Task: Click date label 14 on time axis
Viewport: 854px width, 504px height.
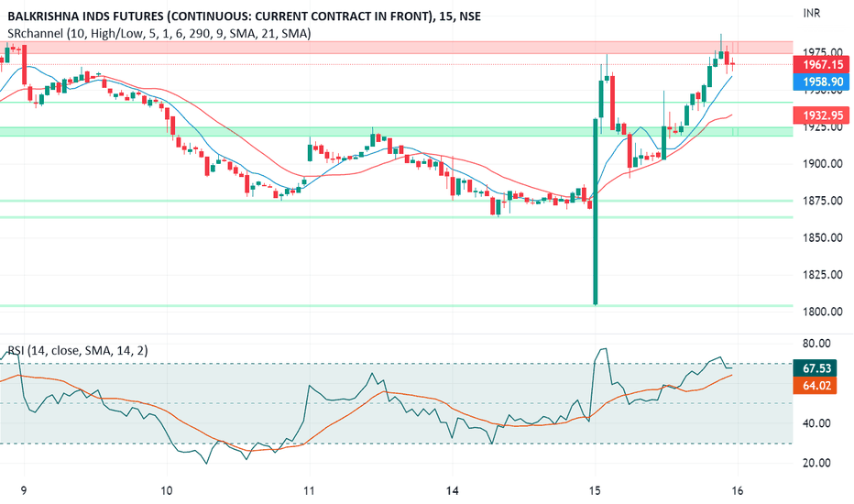Action: (452, 491)
